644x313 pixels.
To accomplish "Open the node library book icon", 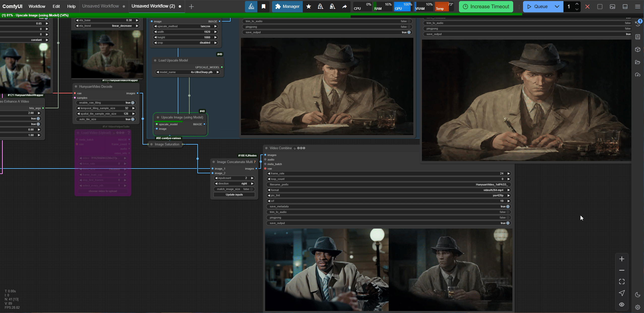I will click(x=638, y=37).
